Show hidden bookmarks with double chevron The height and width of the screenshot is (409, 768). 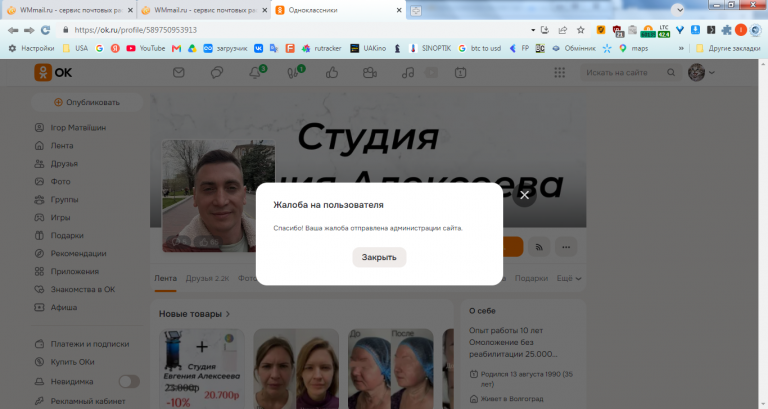coord(681,48)
